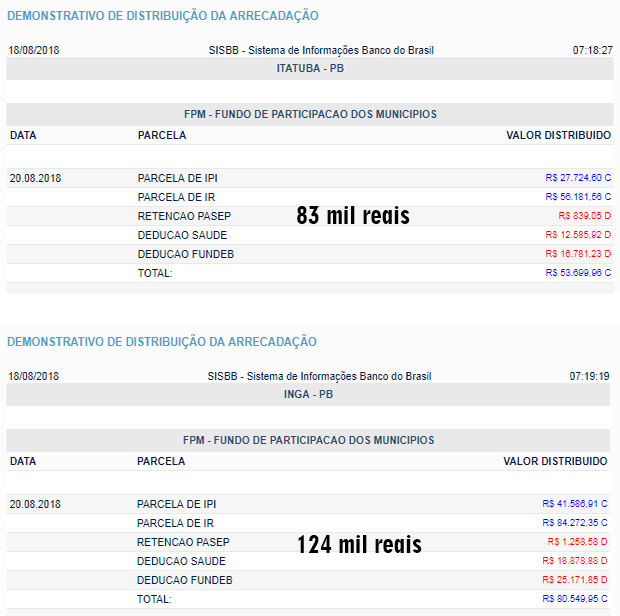Viewport: 620px width, 616px height.
Task: Click the DATA column header in the Itatuba table
Action: pos(23,135)
